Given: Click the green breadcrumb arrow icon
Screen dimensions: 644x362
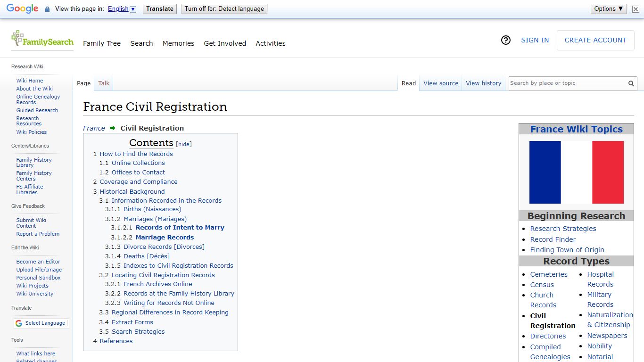Looking at the screenshot, I should [113, 128].
